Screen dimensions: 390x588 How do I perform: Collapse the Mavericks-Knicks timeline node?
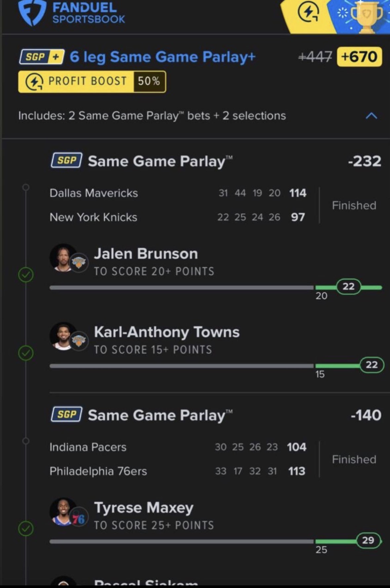[26, 188]
